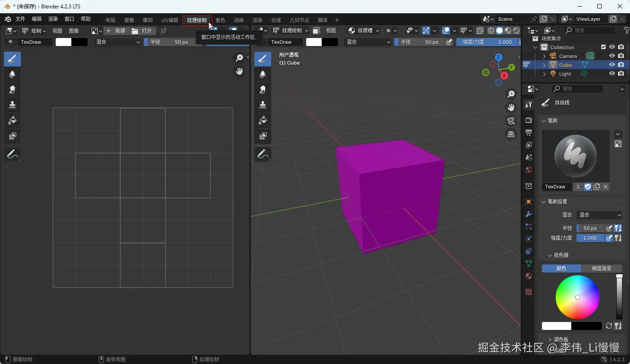630x364 pixels.
Task: Click the color wheel in color picker
Action: point(577,297)
